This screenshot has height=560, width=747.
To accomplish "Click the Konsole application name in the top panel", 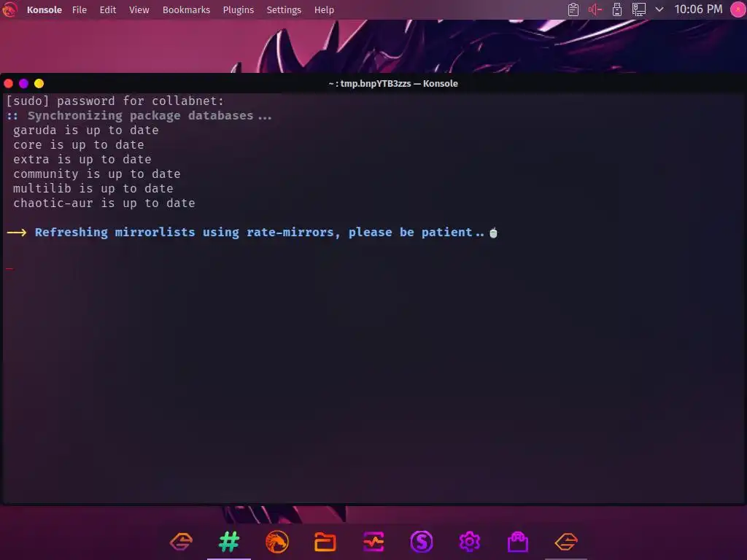I will point(44,10).
